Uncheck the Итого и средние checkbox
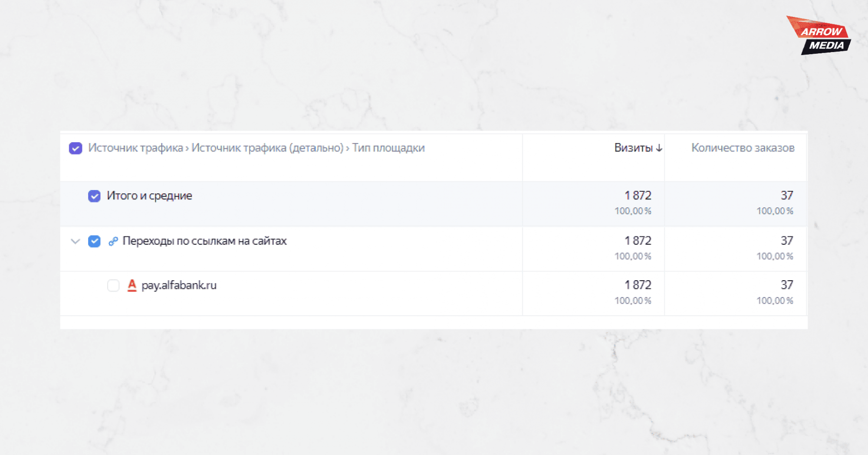Image resolution: width=868 pixels, height=455 pixels. click(94, 196)
